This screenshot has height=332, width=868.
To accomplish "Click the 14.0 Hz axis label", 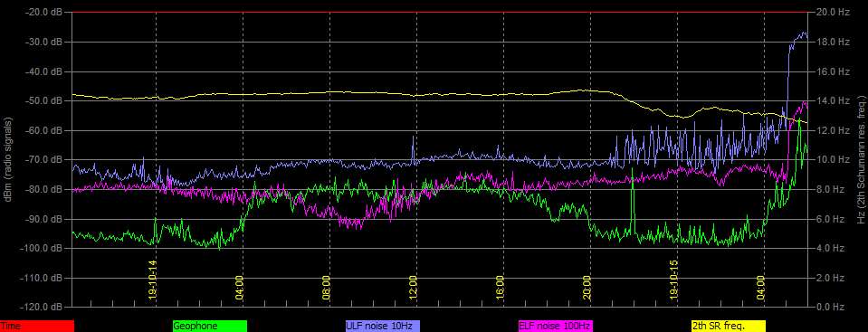I will (x=832, y=100).
